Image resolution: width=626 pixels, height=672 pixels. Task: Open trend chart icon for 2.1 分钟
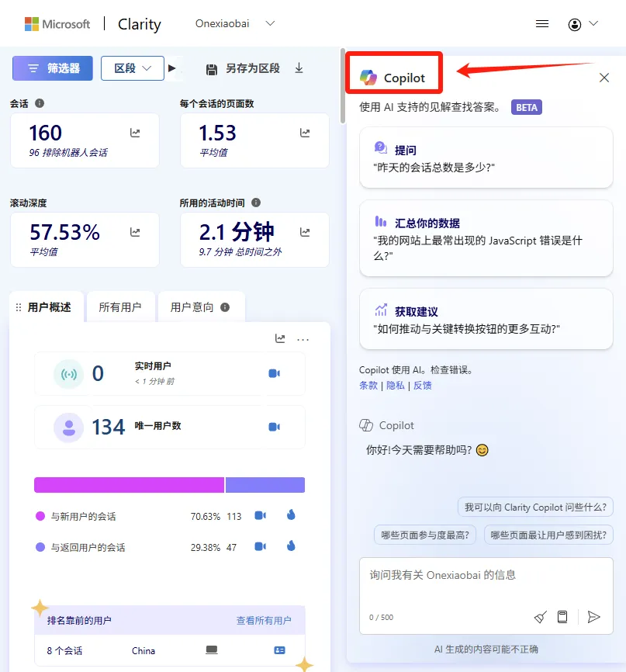pyautogui.click(x=305, y=232)
